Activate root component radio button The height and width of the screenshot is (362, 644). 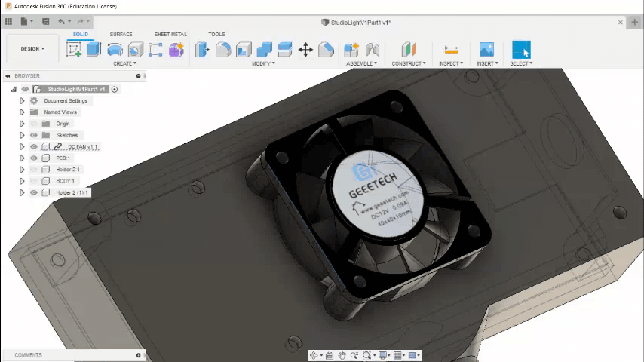pyautogui.click(x=115, y=89)
